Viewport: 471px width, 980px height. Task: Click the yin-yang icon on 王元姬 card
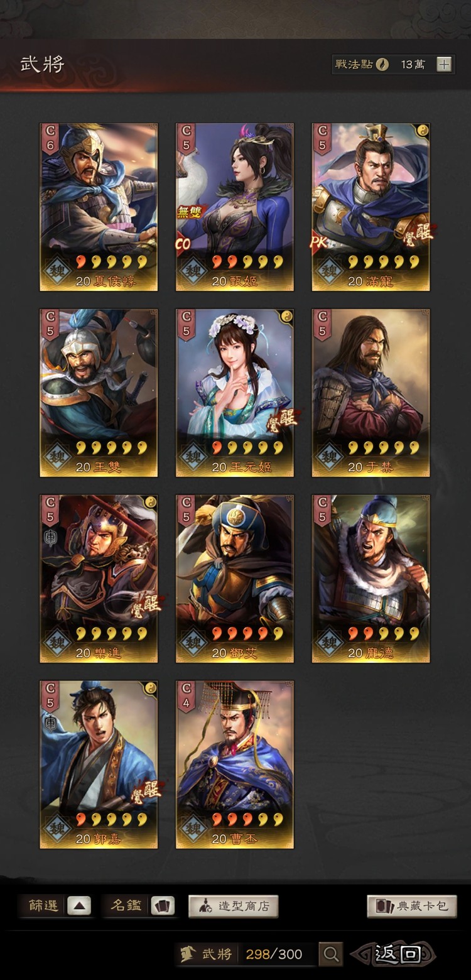(286, 316)
